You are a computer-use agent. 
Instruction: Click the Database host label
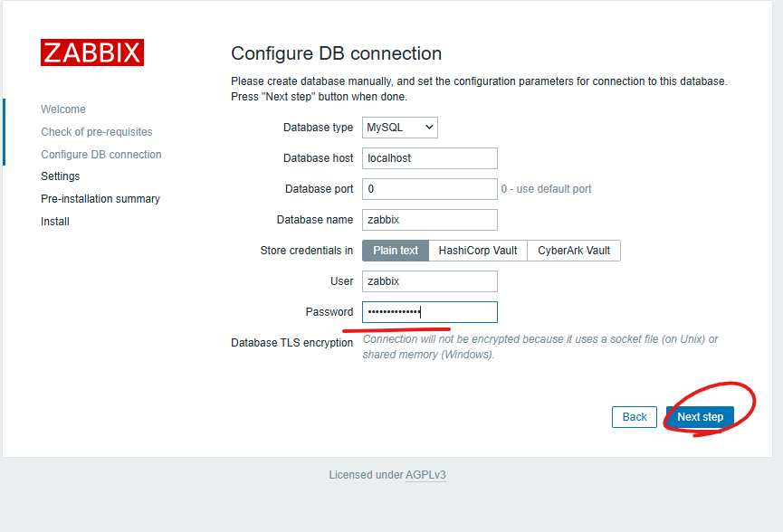pos(318,158)
